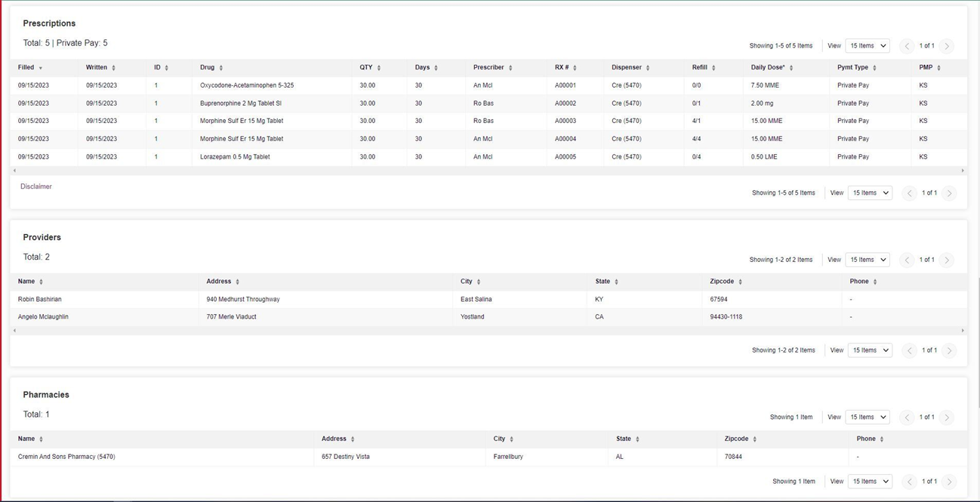Sort Providers table by Name
This screenshot has height=502, width=980.
(30, 282)
